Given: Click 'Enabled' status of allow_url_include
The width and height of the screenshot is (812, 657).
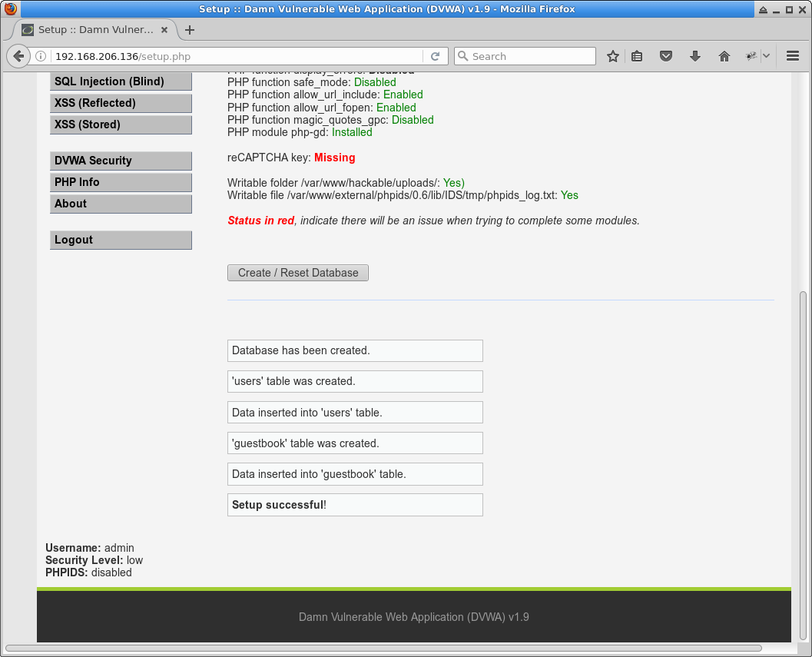Looking at the screenshot, I should pyautogui.click(x=403, y=95).
